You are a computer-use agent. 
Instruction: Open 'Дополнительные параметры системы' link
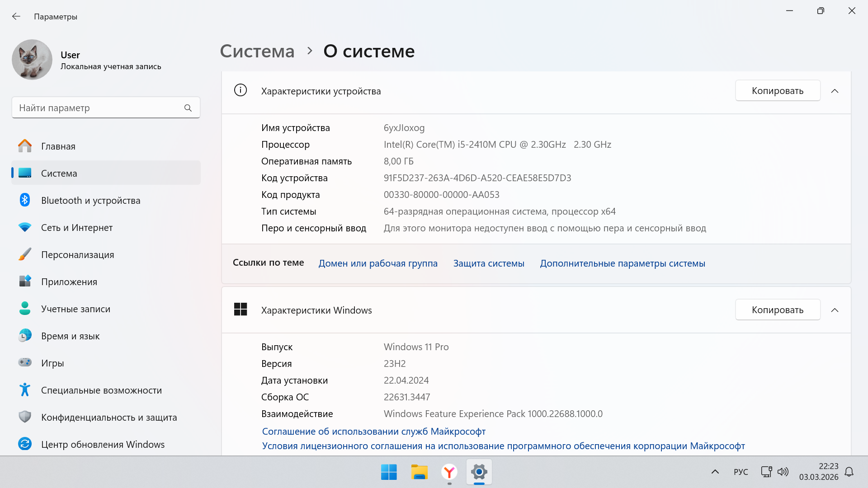(623, 263)
